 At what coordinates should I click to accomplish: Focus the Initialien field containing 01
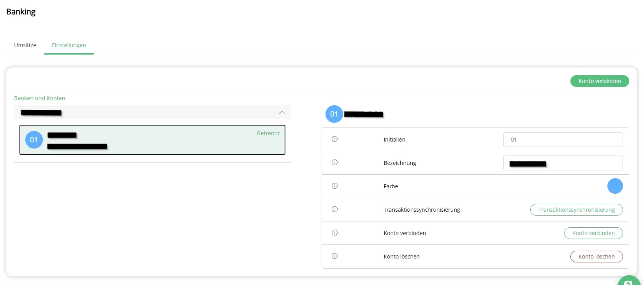point(563,140)
